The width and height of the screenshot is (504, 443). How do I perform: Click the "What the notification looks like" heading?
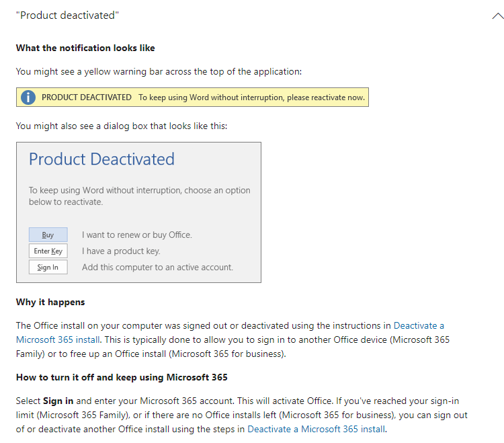pos(85,48)
